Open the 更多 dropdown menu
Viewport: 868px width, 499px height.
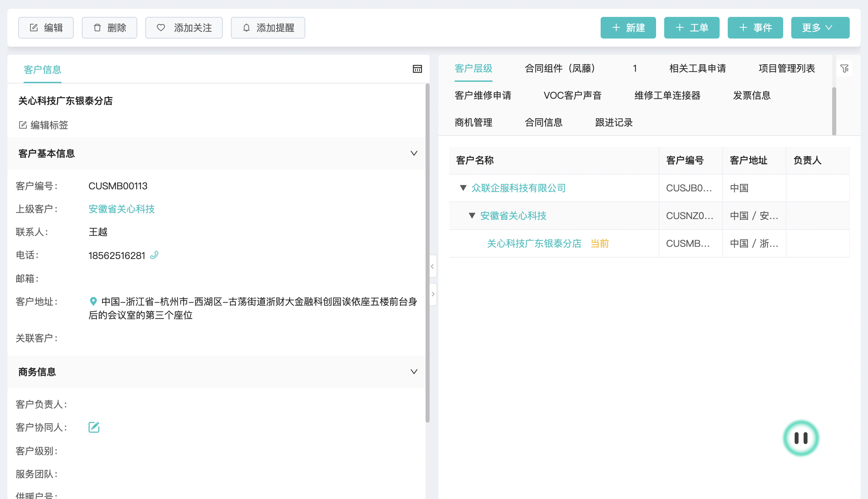[x=820, y=28]
